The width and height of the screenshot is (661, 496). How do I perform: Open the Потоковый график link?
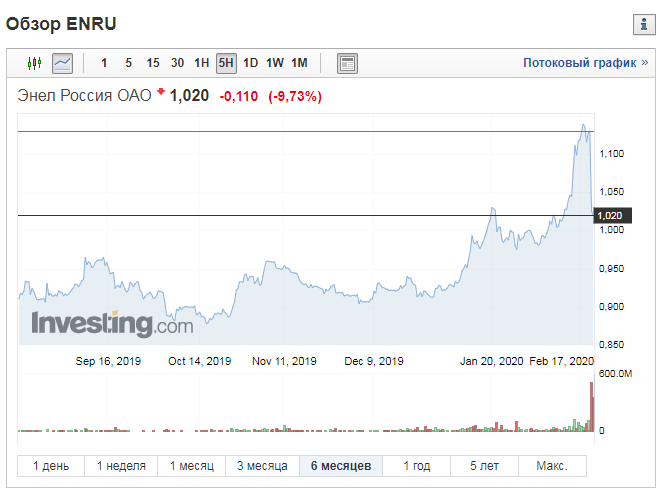point(586,63)
